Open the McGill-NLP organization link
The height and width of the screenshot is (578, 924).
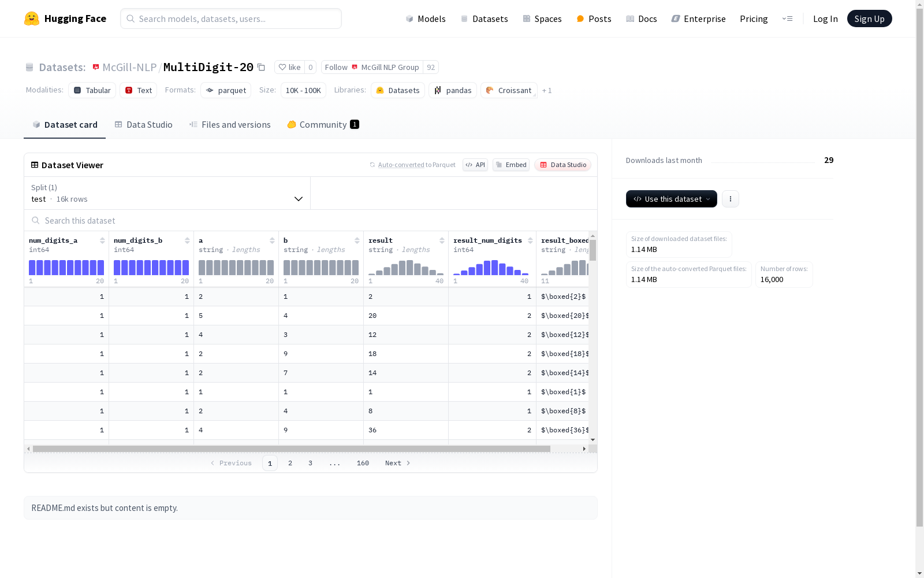pos(129,67)
